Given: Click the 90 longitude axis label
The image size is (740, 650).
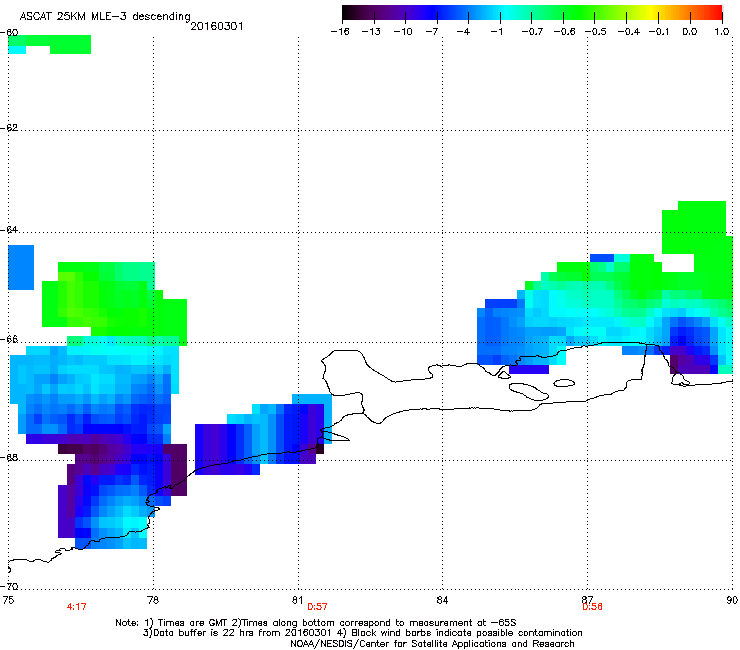Looking at the screenshot, I should [732, 600].
